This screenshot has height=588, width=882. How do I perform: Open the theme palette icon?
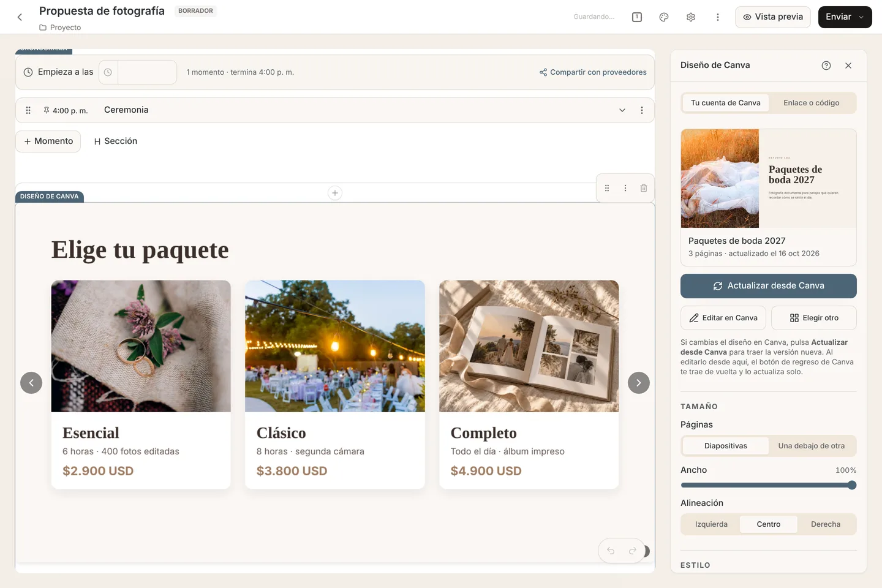664,17
